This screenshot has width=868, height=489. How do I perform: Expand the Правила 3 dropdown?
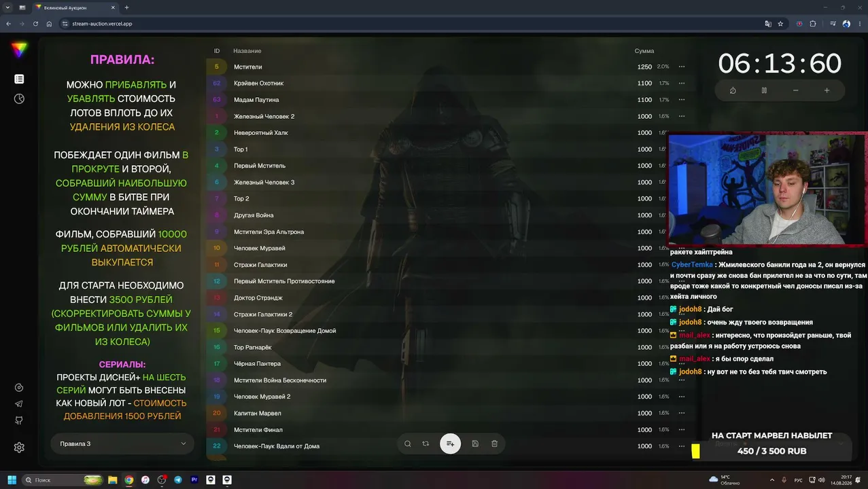tap(122, 443)
